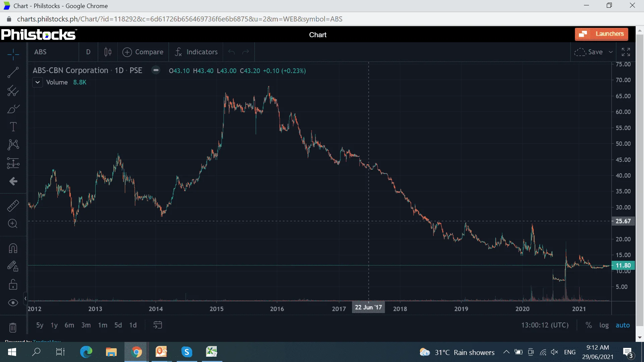
Task: Expand the Save options dropdown arrow
Action: coord(611,52)
